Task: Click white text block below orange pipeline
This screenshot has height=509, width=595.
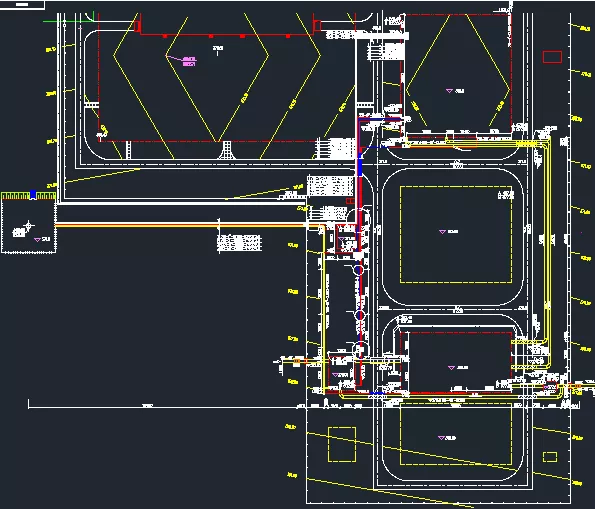Action: point(239,243)
